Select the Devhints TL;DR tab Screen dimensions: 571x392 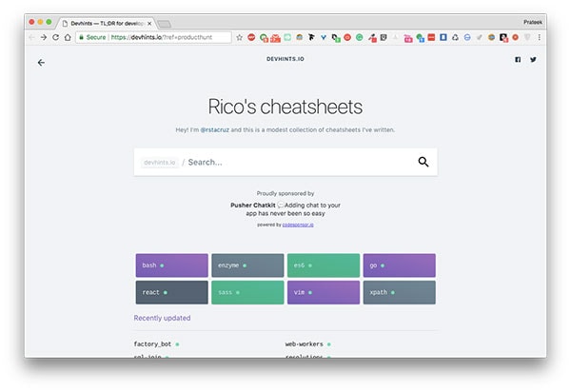106,23
